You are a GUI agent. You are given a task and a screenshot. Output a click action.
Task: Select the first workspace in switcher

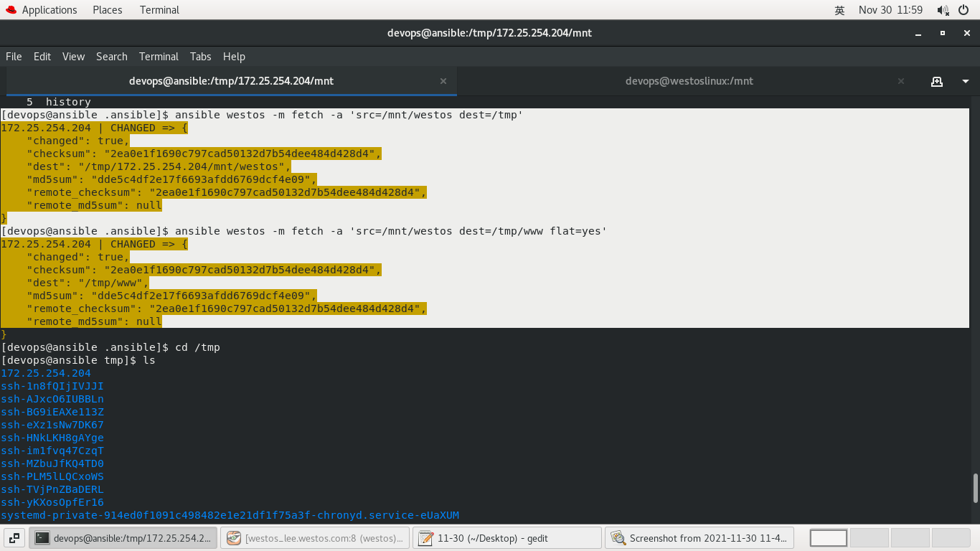coord(828,537)
